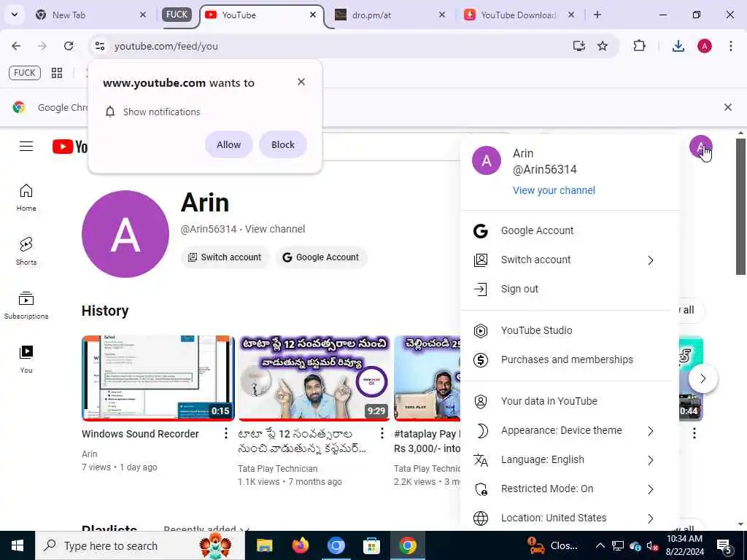Click the Windows taskbar search box

tap(140, 545)
